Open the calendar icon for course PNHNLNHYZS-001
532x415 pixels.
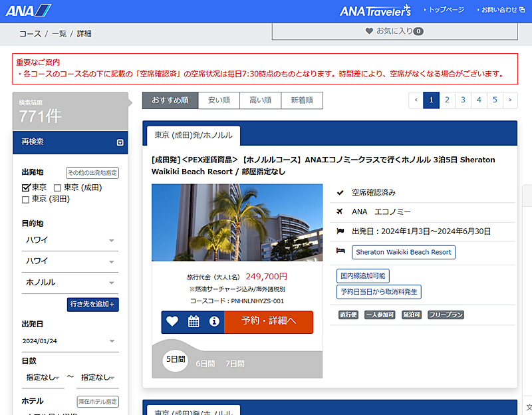(194, 321)
